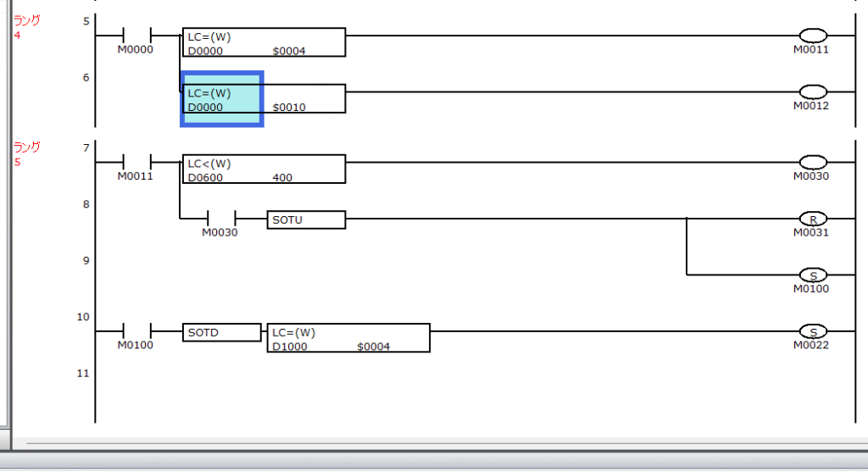
Task: Select the SOTU instruction box
Action: click(306, 219)
